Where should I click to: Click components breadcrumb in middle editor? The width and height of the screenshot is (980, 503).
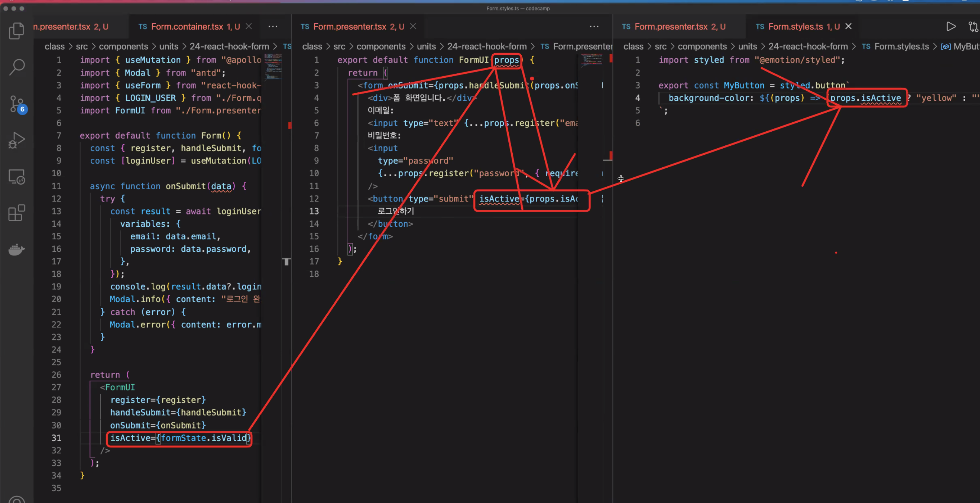381,46
